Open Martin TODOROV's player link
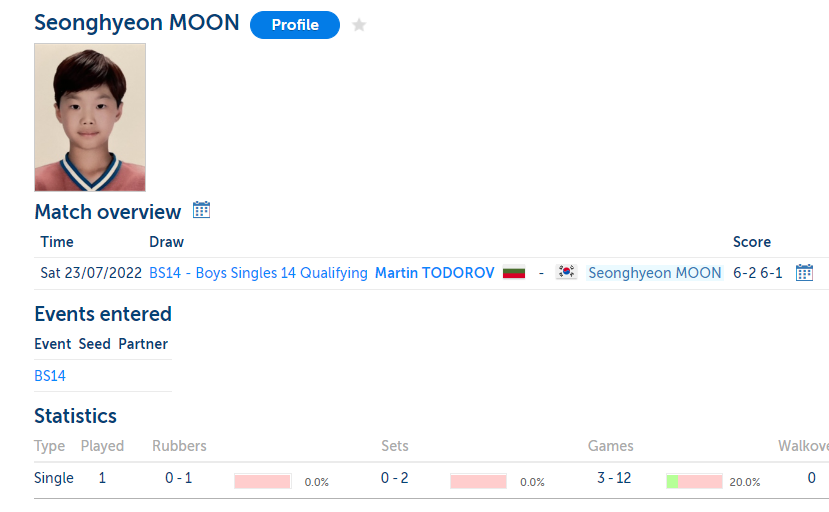829x512 pixels. (x=435, y=273)
